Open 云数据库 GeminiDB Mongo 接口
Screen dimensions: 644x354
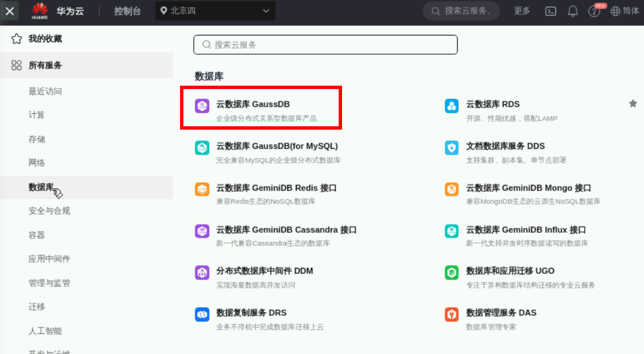(x=529, y=188)
